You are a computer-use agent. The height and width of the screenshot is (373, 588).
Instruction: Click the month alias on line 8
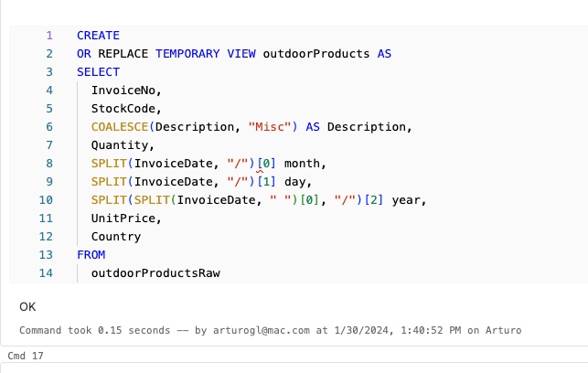point(305,164)
